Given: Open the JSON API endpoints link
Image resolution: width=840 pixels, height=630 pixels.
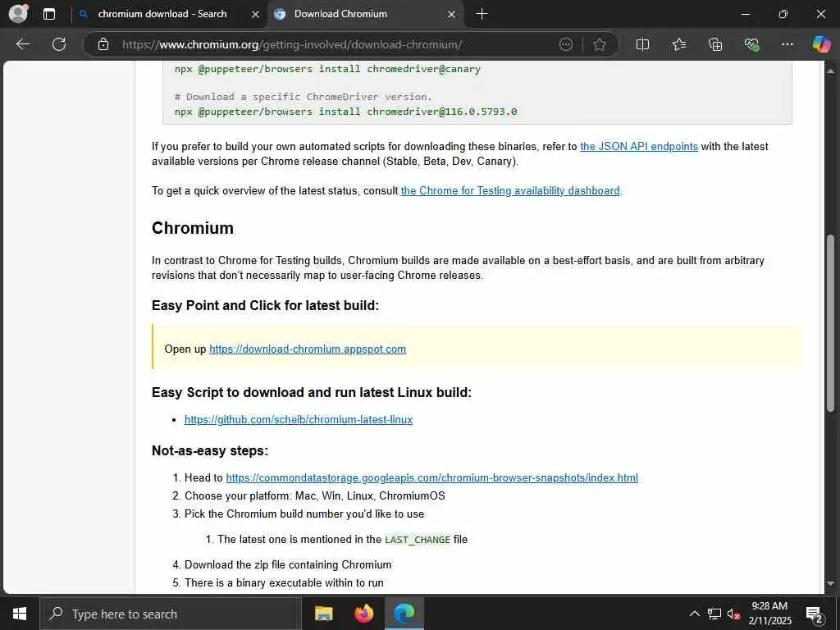Looking at the screenshot, I should click(638, 146).
